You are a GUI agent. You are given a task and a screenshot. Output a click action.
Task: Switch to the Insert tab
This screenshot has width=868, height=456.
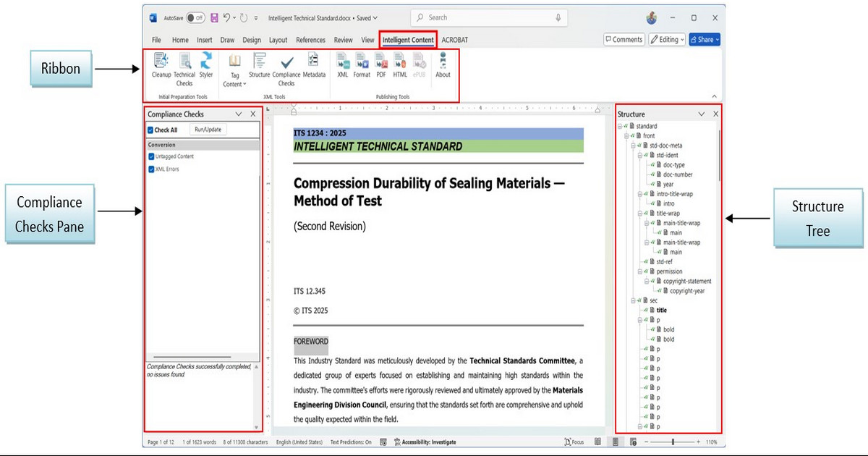click(205, 40)
